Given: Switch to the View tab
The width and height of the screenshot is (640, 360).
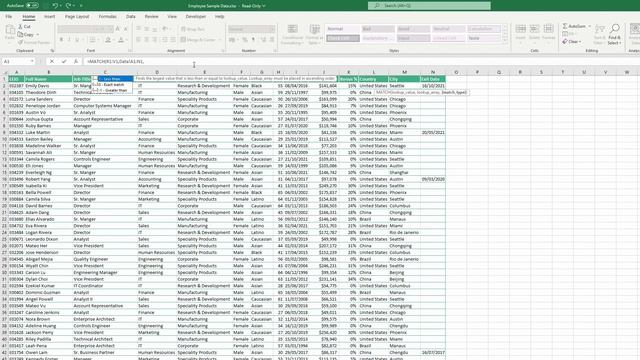Looking at the screenshot, I should pos(172,17).
